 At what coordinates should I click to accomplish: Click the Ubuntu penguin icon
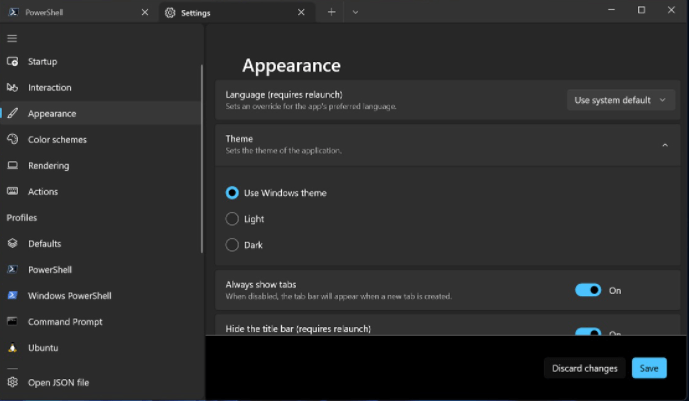click(x=12, y=347)
